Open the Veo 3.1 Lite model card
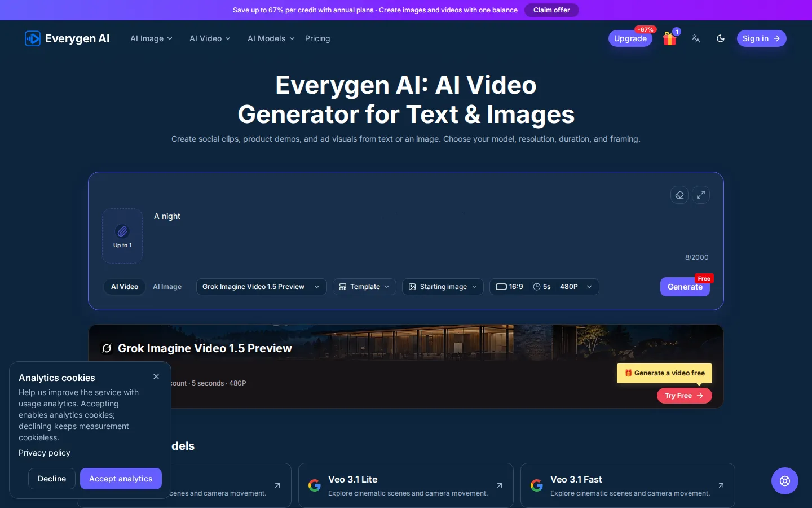812x508 pixels. [x=406, y=485]
